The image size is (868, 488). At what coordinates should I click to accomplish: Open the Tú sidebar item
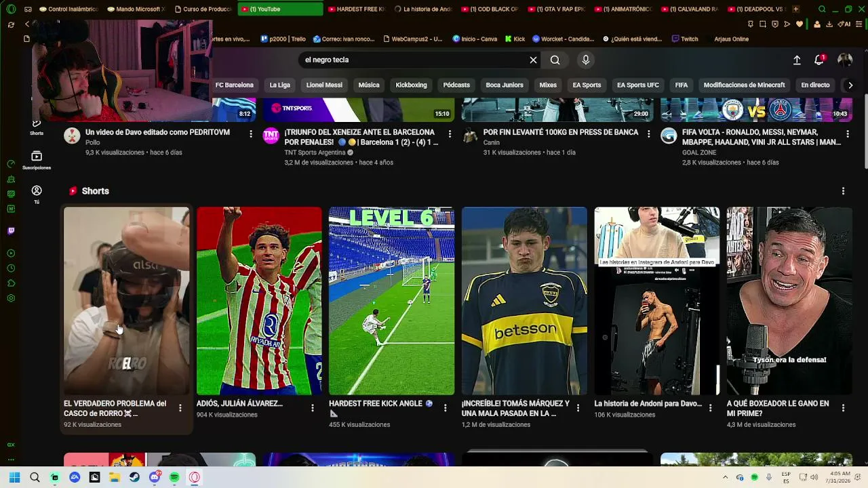pyautogui.click(x=37, y=195)
